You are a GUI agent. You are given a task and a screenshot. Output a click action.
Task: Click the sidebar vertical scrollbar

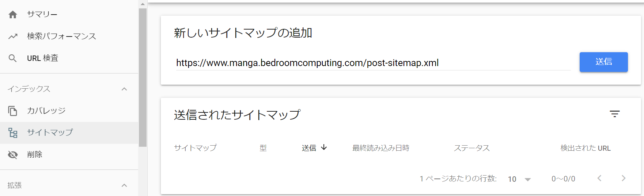pyautogui.click(x=143, y=77)
